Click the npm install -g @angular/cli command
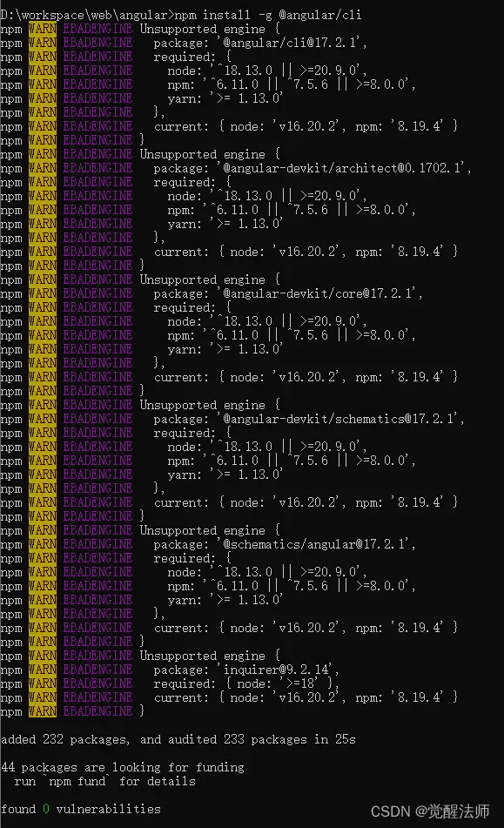Image resolution: width=504 pixels, height=828 pixels. [268, 15]
